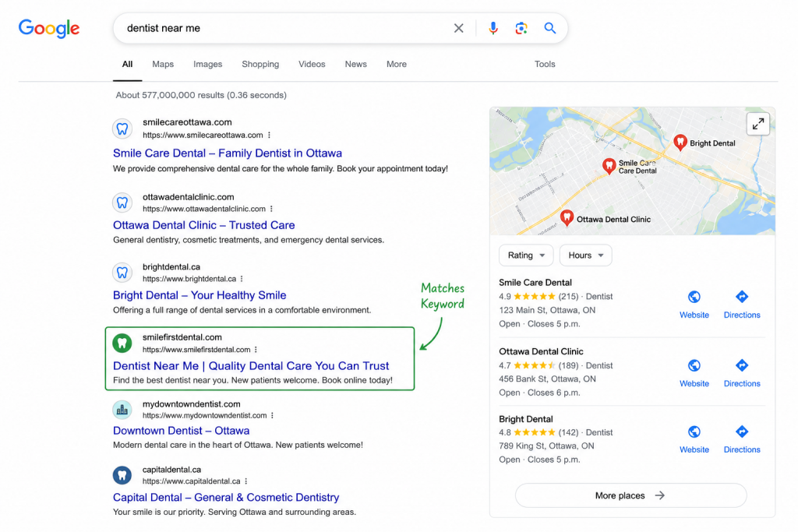Start voice search with the microphone icon
This screenshot has height=532, width=798.
tap(493, 28)
